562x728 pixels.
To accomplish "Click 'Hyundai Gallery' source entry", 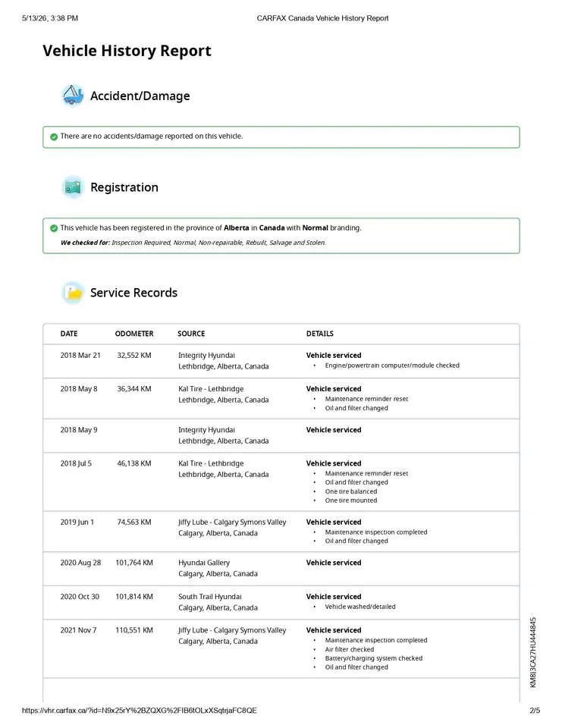I will (204, 563).
